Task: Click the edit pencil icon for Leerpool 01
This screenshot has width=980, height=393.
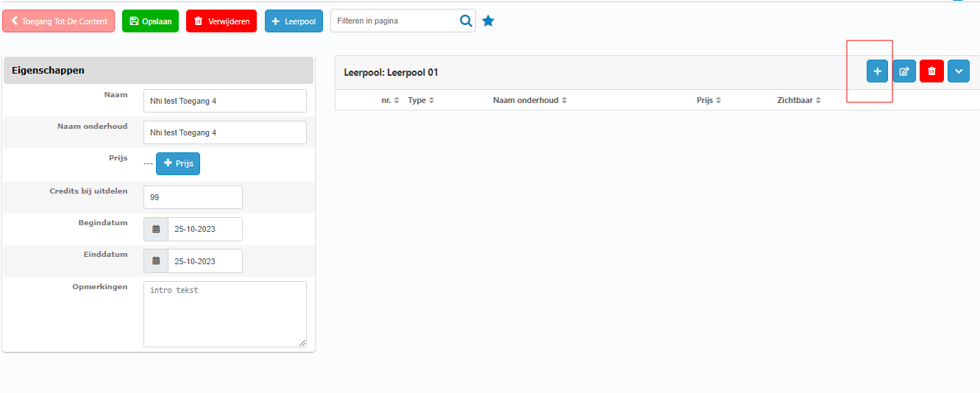Action: click(904, 71)
